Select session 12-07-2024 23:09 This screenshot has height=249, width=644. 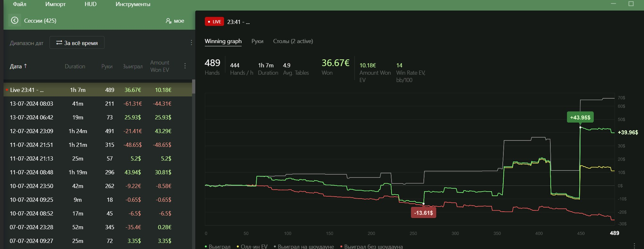[98, 131]
